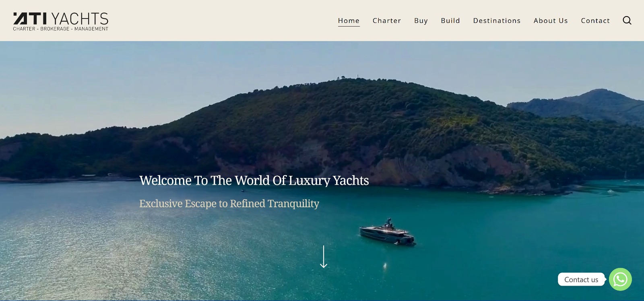The image size is (644, 301).
Task: Click the Welcome To The World heading
Action: (x=254, y=180)
